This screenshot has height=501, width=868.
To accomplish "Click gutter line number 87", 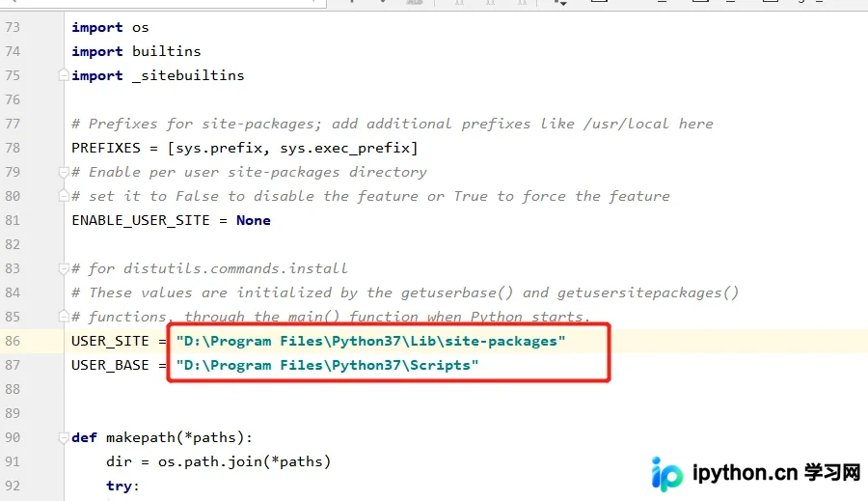I will coord(13,365).
